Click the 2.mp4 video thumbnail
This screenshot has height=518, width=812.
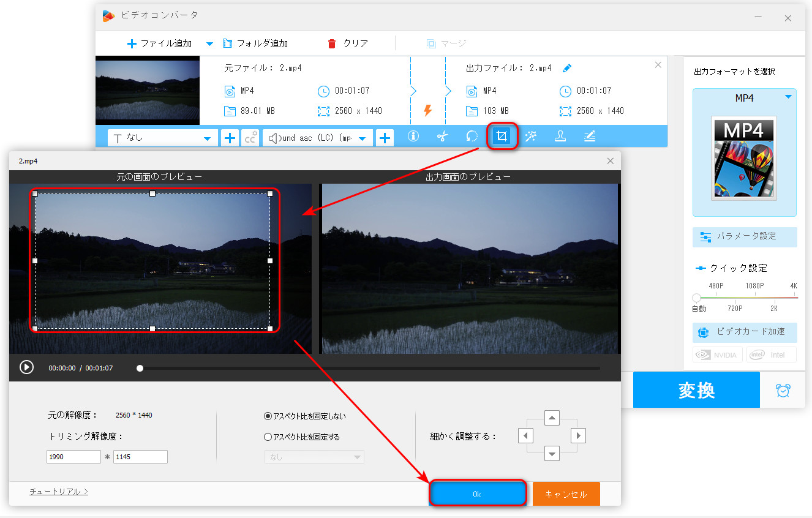148,90
